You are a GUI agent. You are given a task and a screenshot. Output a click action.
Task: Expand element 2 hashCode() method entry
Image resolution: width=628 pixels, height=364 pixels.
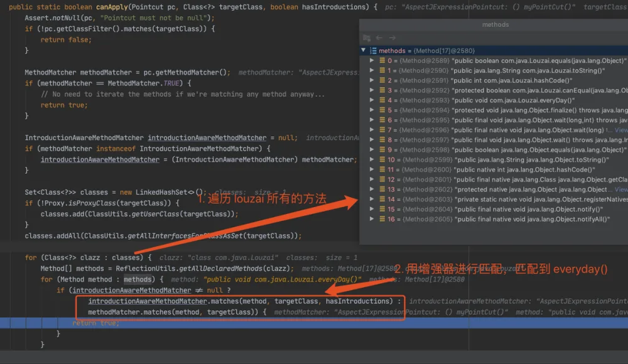coord(372,80)
